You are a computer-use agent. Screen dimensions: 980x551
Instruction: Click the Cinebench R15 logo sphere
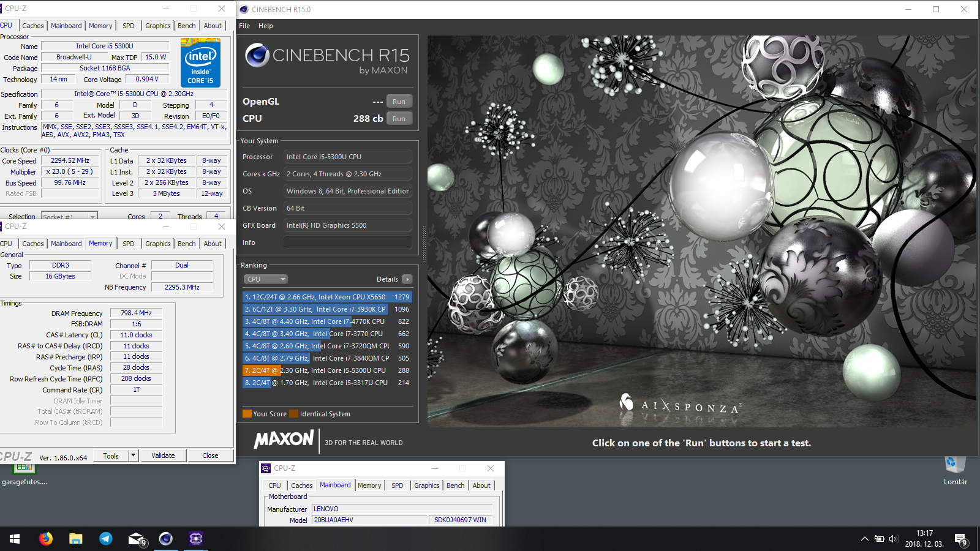point(257,56)
